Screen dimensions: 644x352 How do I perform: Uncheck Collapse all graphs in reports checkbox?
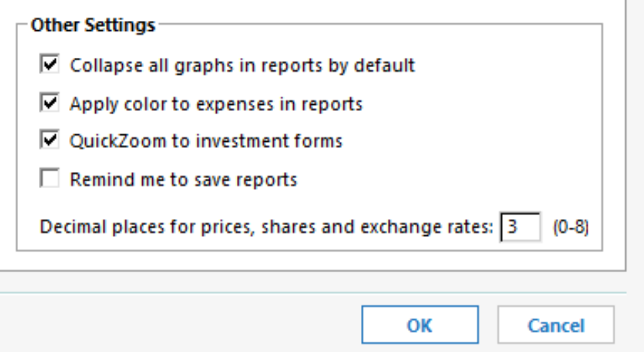50,64
